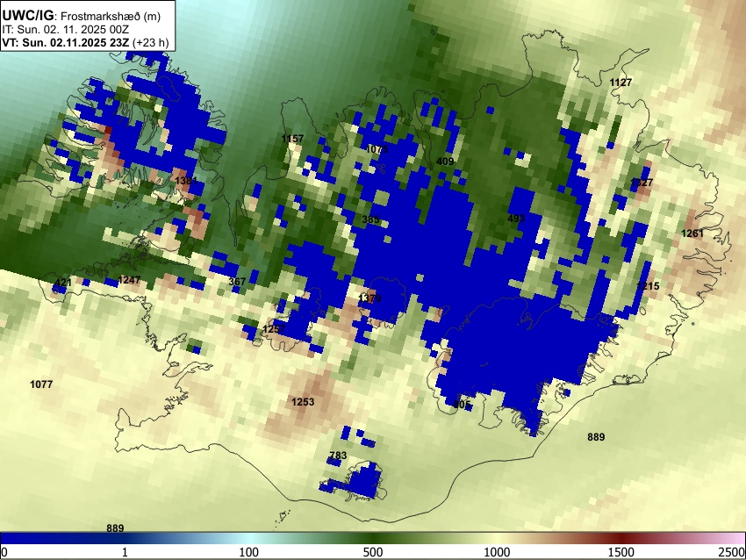
Task: Click the 1157 value on the map
Action: click(x=292, y=139)
